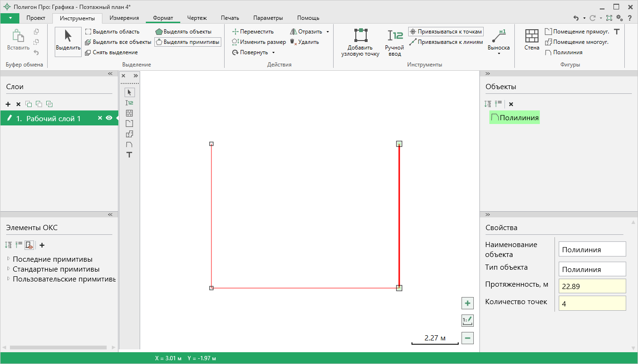Switch to the Измерения tab
638x364 pixels.
(x=124, y=18)
